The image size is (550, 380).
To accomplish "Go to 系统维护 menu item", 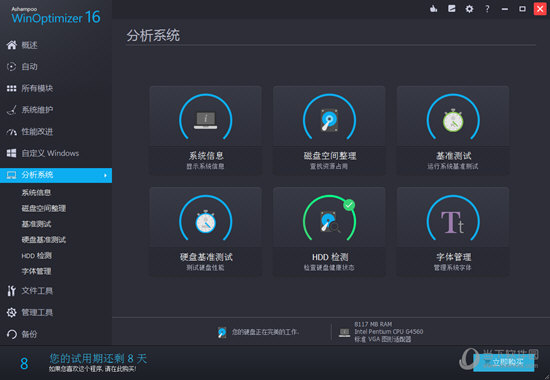I will pos(37,110).
